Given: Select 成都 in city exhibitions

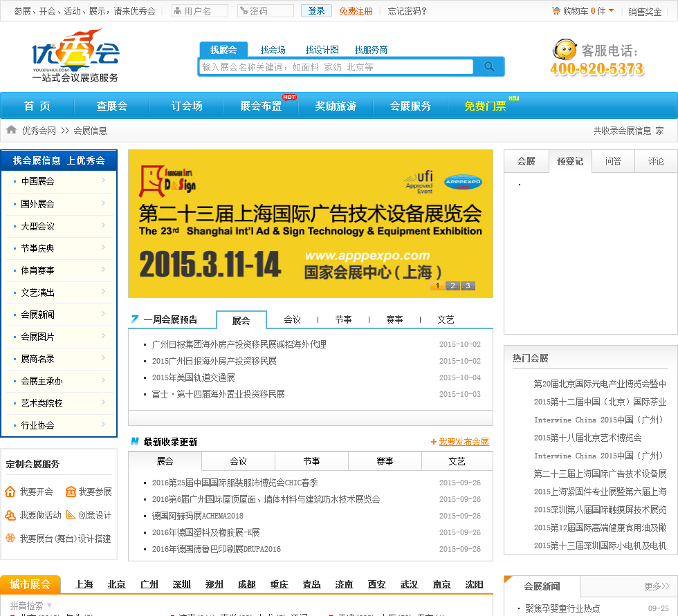Looking at the screenshot, I should pos(247,584).
